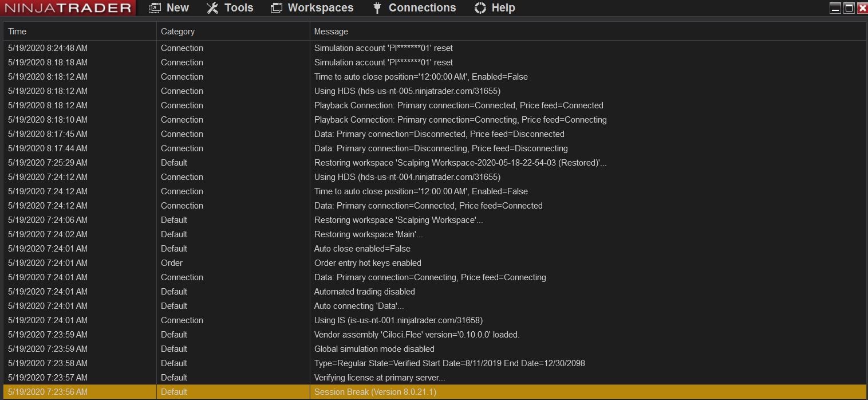Select the highlighted Session Break log row
868x400 pixels.
(375, 392)
